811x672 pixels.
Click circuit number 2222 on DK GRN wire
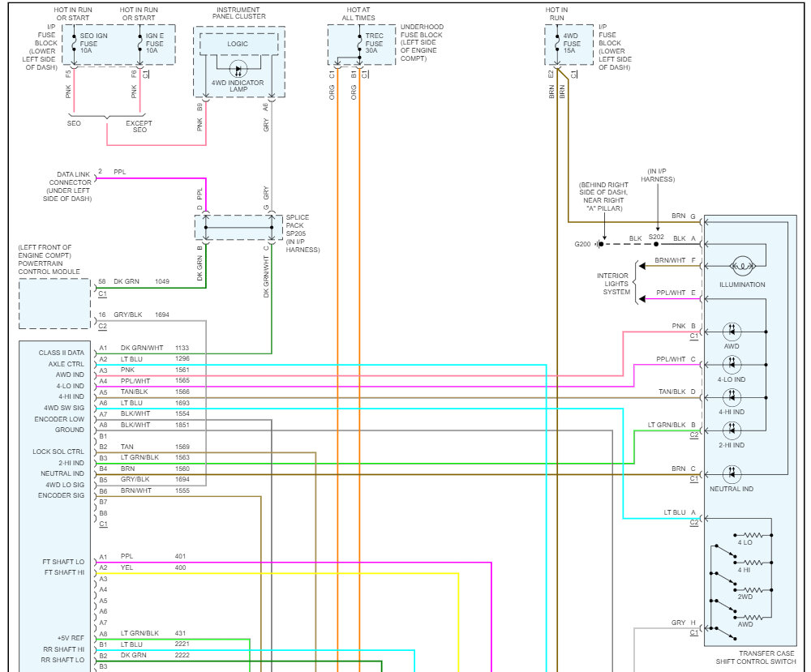[x=182, y=656]
